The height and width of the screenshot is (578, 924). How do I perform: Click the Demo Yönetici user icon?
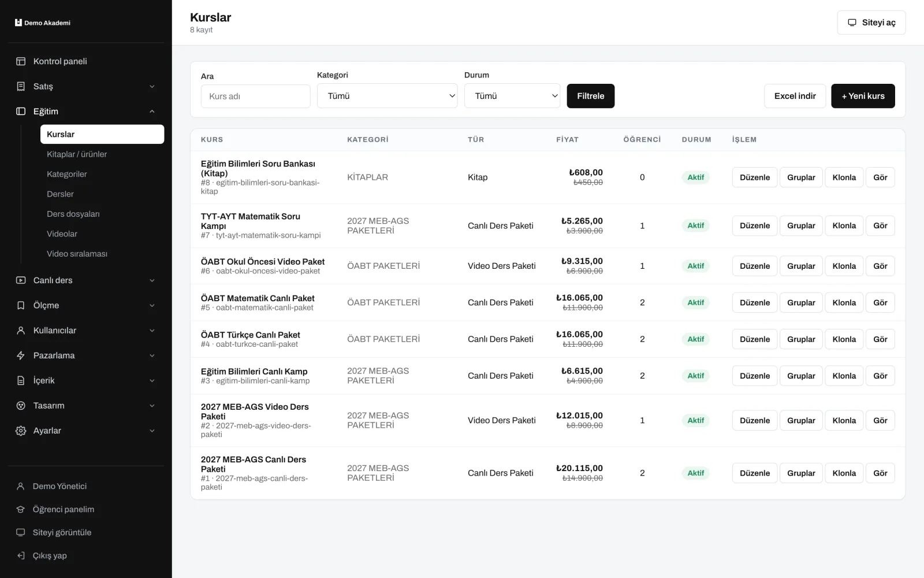(21, 486)
